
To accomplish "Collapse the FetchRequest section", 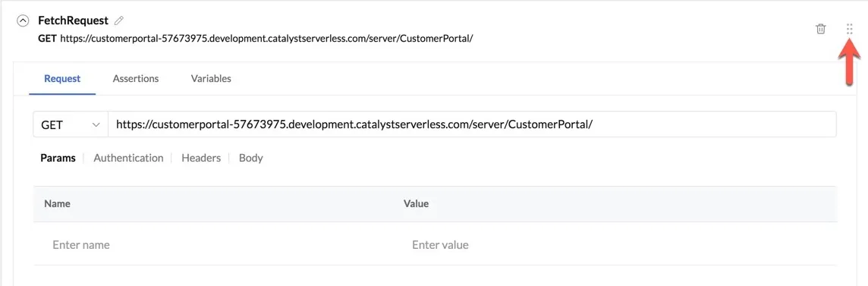I will (23, 21).
